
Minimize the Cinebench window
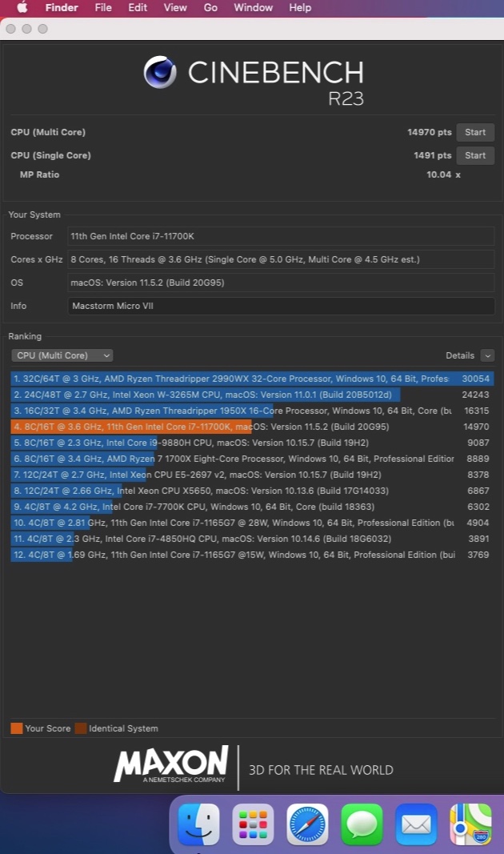coord(26,29)
